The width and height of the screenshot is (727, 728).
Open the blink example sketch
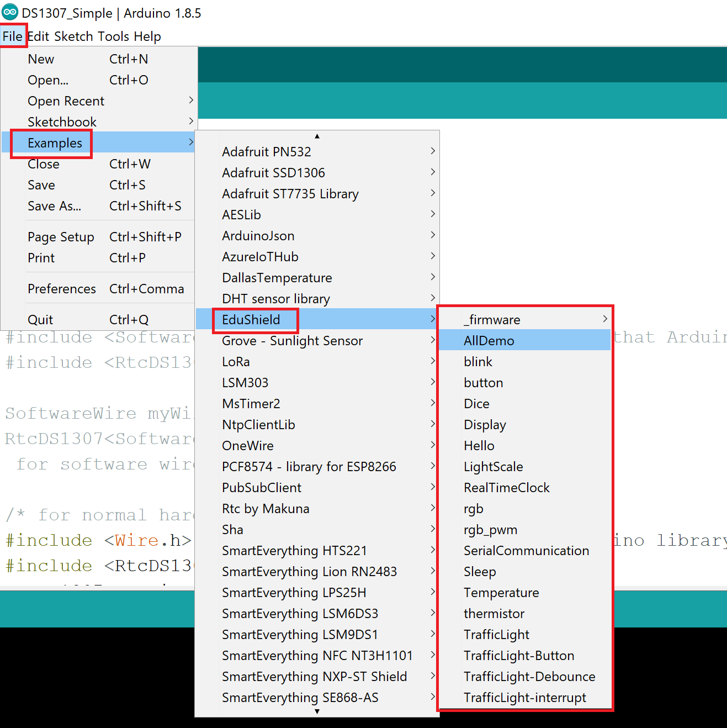click(x=525, y=362)
